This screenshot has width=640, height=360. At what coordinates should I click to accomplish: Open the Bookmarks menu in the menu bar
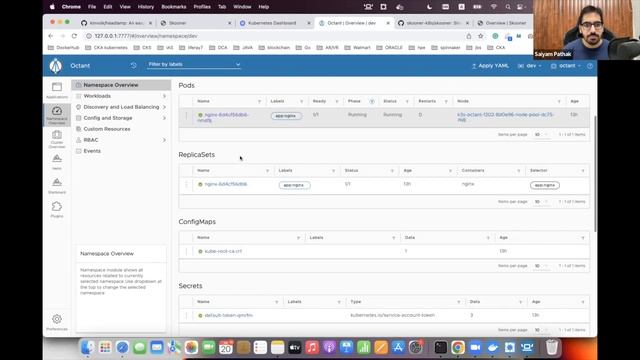[x=173, y=7]
